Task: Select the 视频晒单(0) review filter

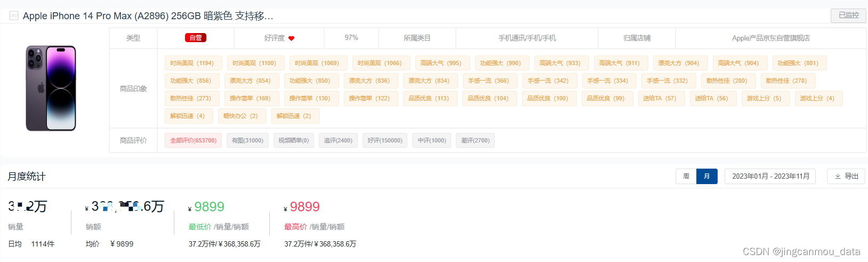Action: [x=293, y=140]
